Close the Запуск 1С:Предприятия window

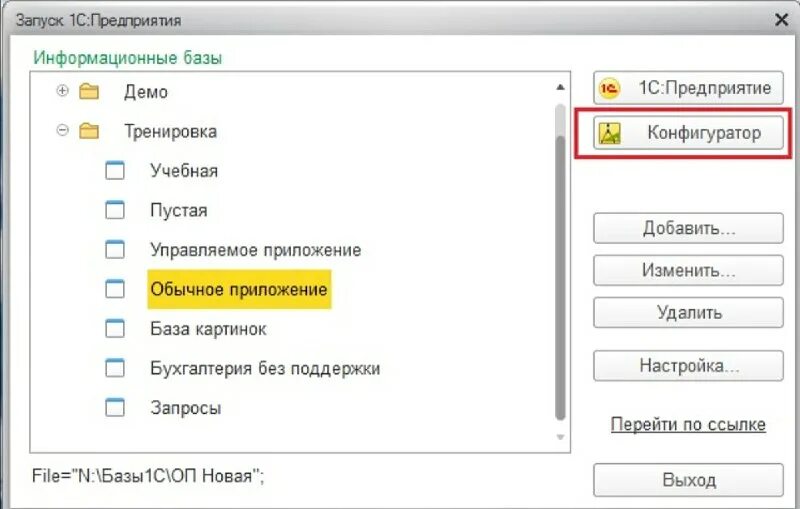(781, 20)
